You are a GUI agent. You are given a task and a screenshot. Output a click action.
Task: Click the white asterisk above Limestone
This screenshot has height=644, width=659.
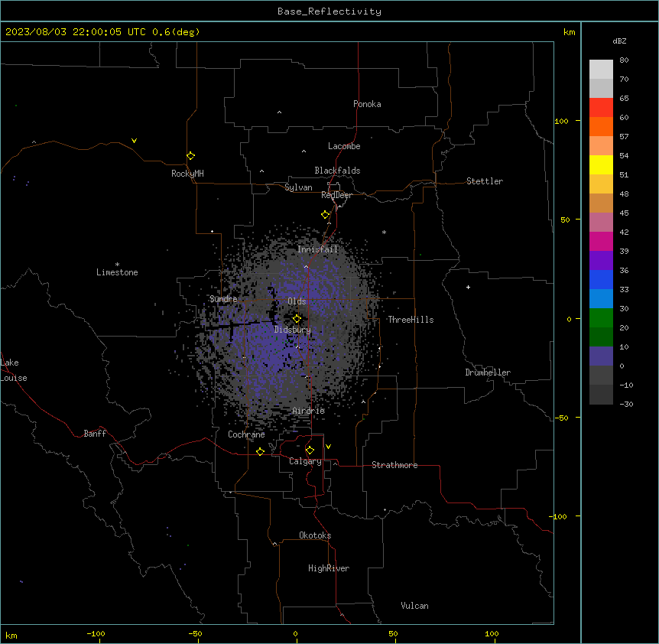[117, 264]
